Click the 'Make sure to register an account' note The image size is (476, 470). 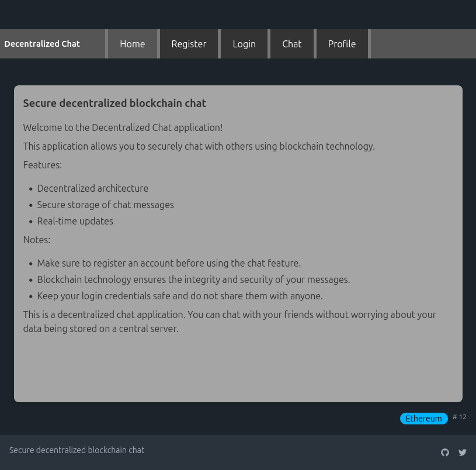coord(169,263)
